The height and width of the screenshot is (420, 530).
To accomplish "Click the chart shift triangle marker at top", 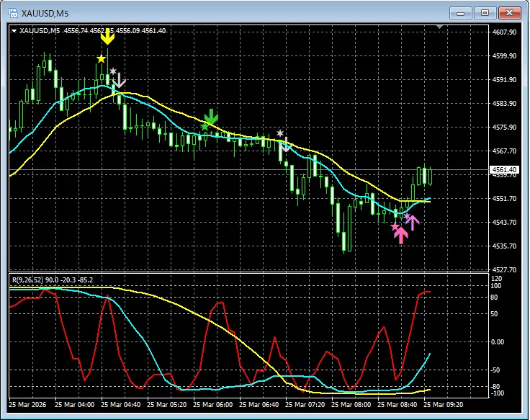I will (x=439, y=27).
